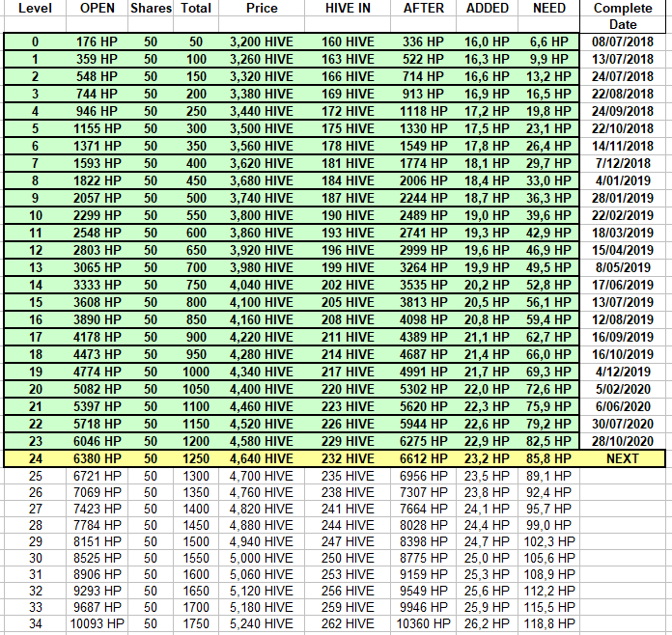Click the '160 HIVE' cell

[348, 42]
